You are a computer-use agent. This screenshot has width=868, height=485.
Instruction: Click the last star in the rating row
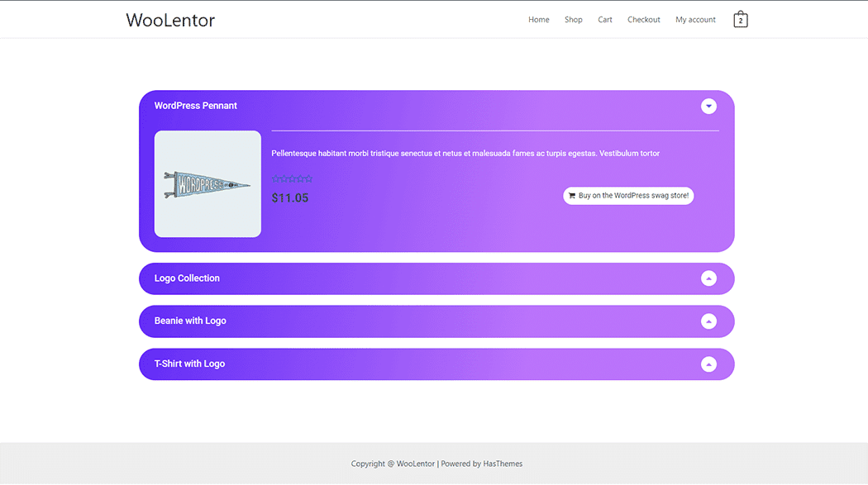[309, 178]
